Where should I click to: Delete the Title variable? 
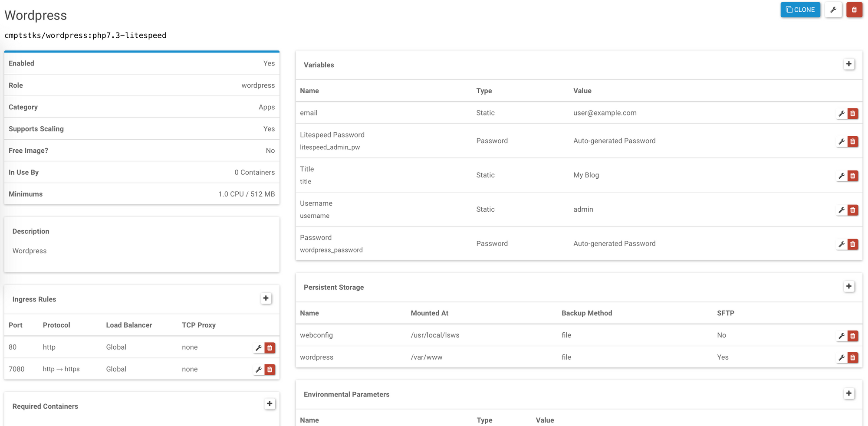(853, 176)
